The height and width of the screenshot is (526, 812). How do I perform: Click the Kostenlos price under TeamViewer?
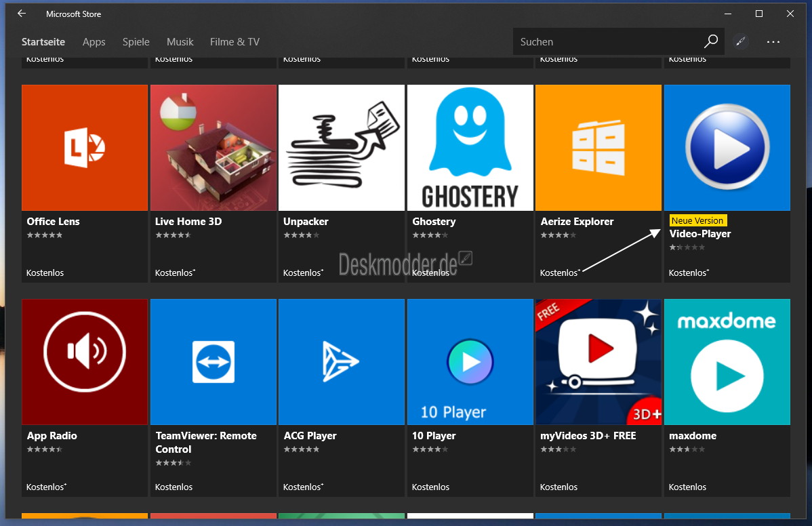tap(174, 487)
